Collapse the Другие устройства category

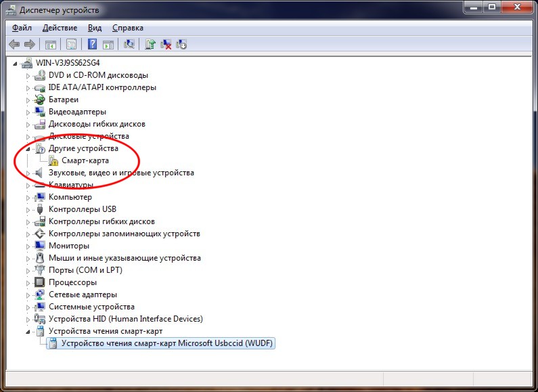pyautogui.click(x=28, y=148)
